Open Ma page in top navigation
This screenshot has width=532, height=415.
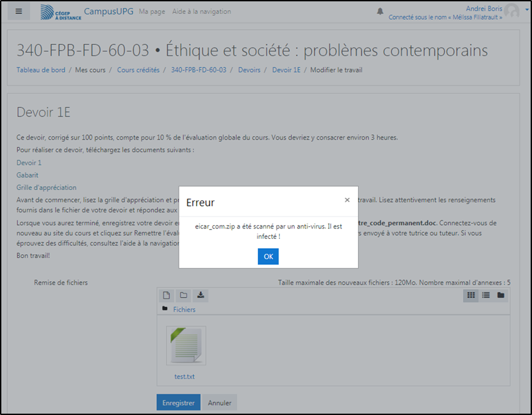[152, 12]
